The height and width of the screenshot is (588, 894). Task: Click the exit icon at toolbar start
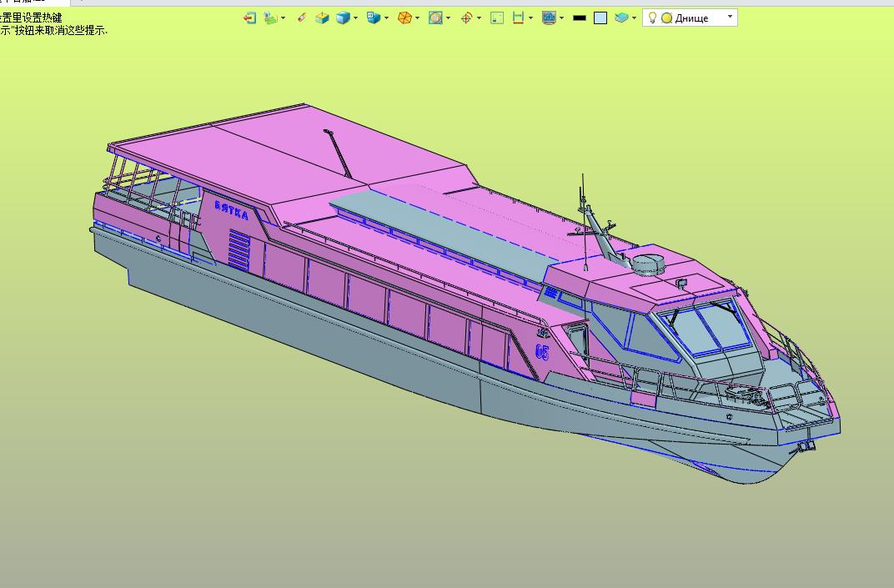point(249,18)
